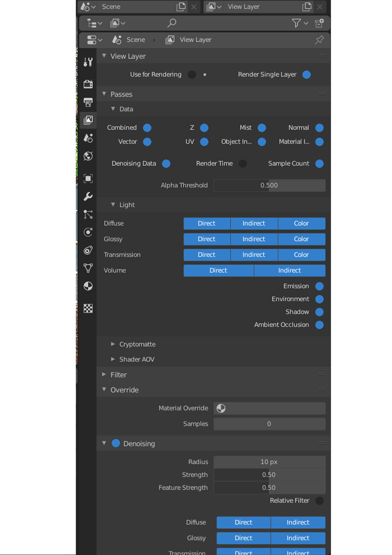This screenshot has height=555, width=392.
Task: Open the Modifier properties wrench icon
Action: pyautogui.click(x=88, y=196)
